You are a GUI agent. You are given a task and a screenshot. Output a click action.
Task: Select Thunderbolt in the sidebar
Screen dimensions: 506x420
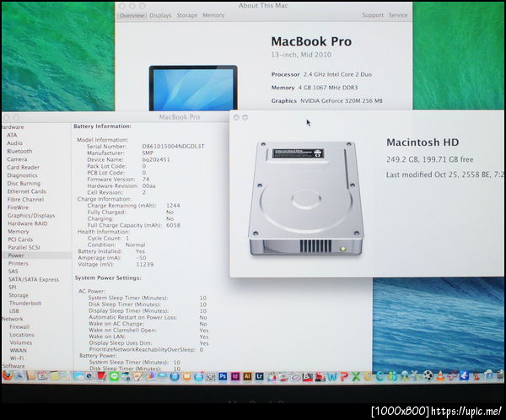[25, 303]
